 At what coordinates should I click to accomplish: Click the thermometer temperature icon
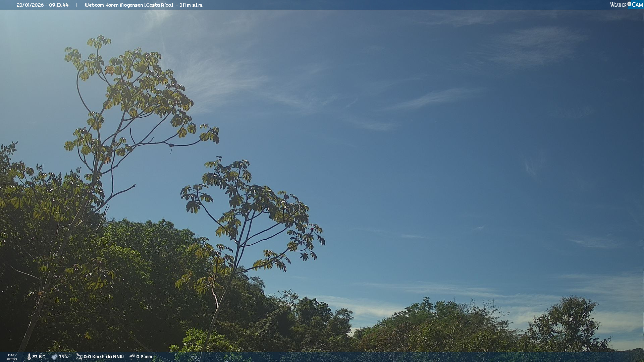point(29,357)
